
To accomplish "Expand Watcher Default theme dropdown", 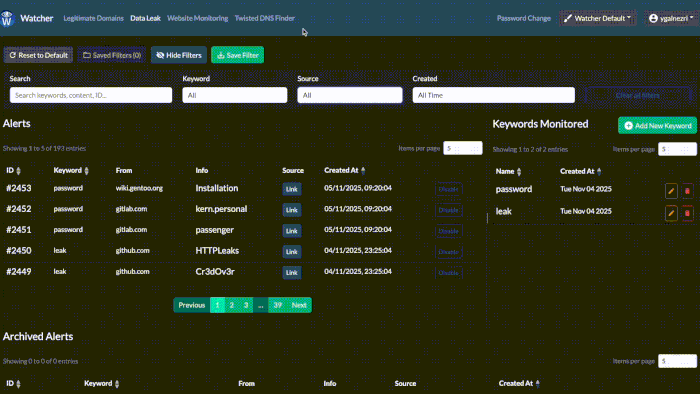I will click(x=597, y=18).
